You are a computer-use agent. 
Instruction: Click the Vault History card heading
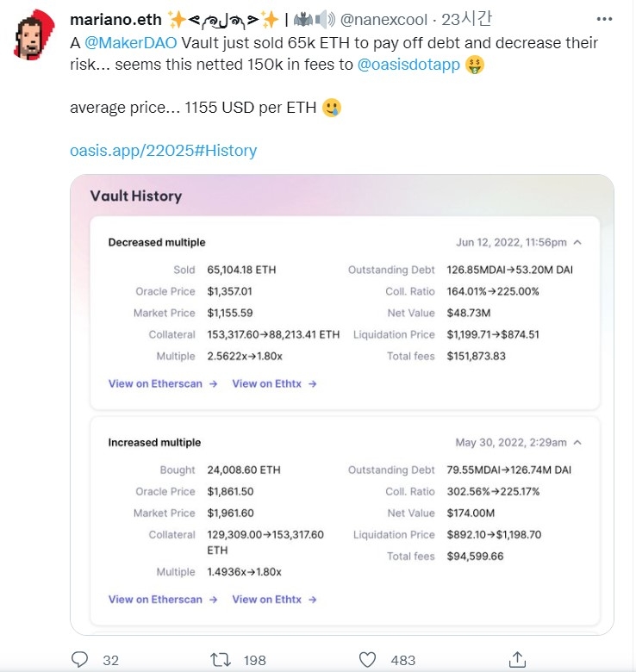coord(136,196)
